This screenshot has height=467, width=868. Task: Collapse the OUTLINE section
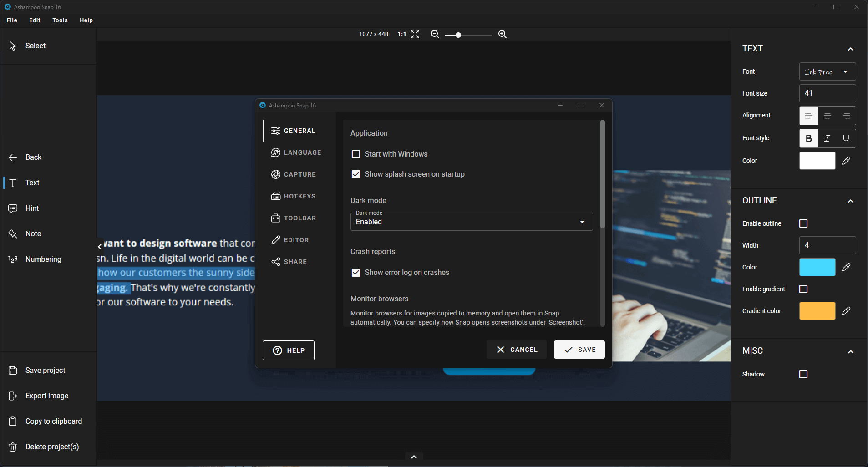(850, 201)
